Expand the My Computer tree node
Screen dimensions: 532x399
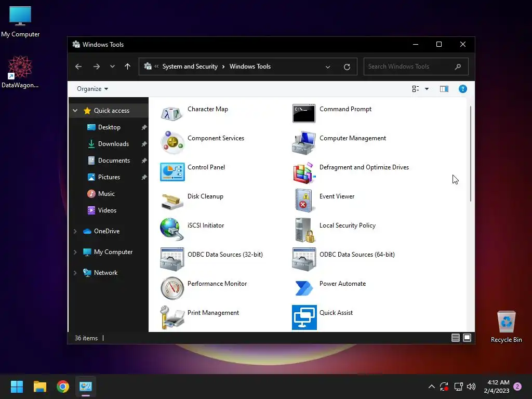click(x=75, y=252)
